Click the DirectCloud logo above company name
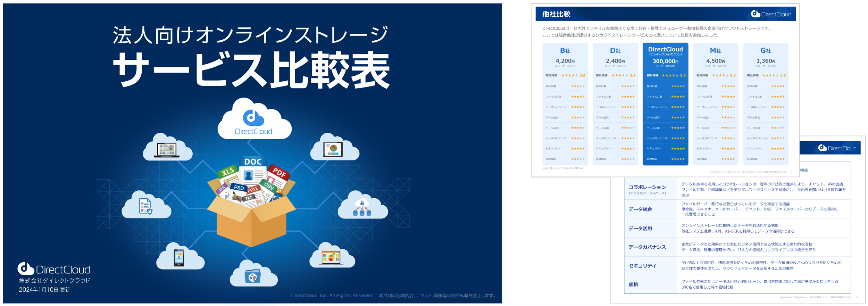This screenshot has width=868, height=306. pyautogui.click(x=54, y=269)
